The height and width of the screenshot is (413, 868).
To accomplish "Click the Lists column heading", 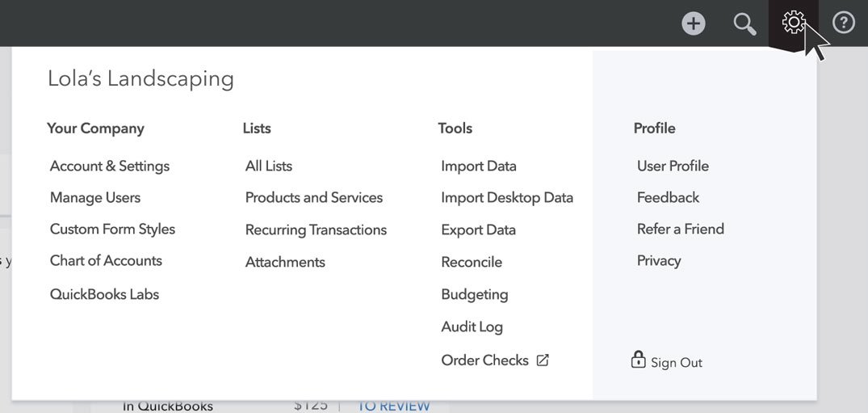I will pyautogui.click(x=257, y=129).
